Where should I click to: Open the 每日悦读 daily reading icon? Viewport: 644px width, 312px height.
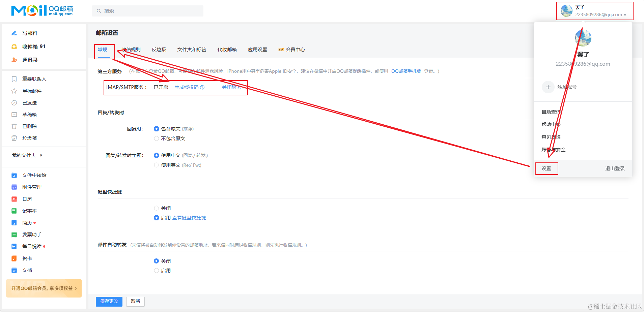[14, 246]
